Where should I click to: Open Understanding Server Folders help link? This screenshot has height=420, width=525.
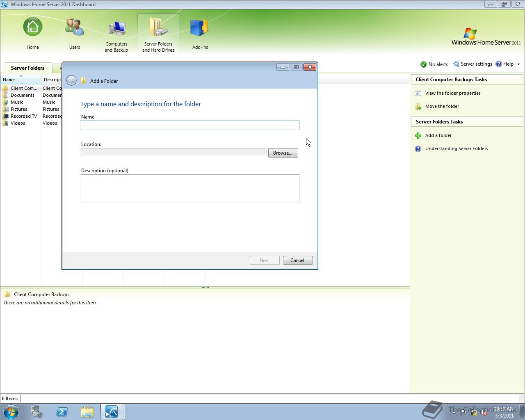457,148
